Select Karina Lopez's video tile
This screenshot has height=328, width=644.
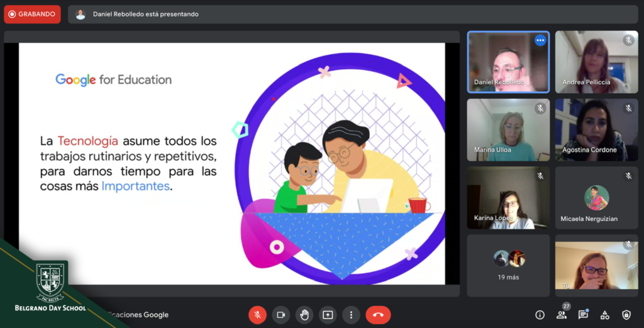[x=508, y=198]
